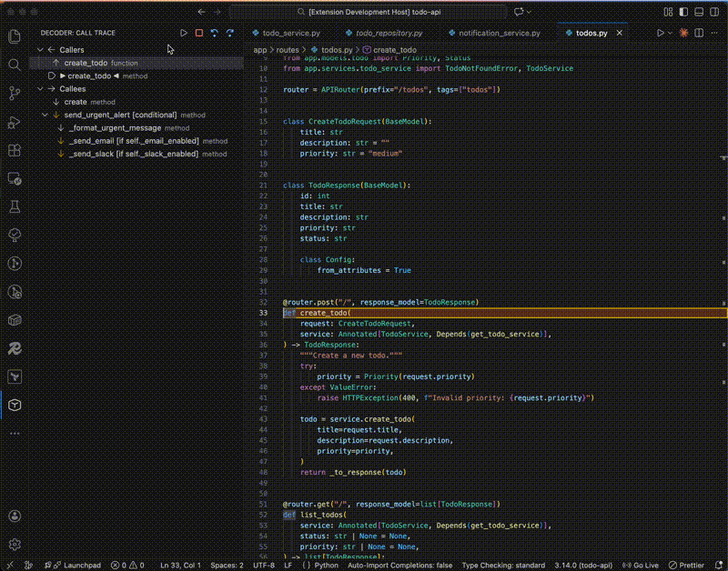Collapse the Callees section

tap(40, 89)
